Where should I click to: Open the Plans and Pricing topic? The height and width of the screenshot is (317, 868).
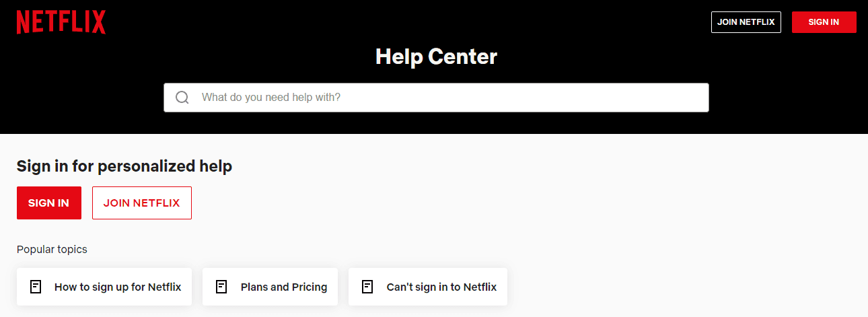[x=284, y=287]
